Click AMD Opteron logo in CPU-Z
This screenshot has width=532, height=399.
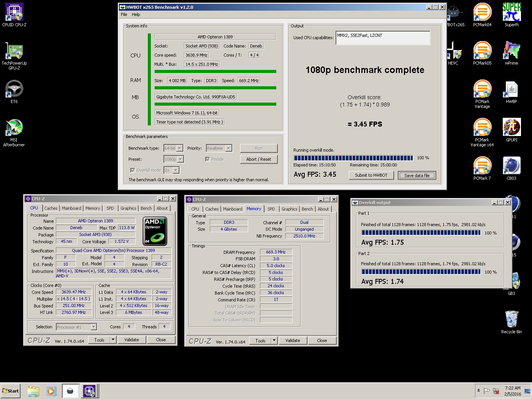155,231
